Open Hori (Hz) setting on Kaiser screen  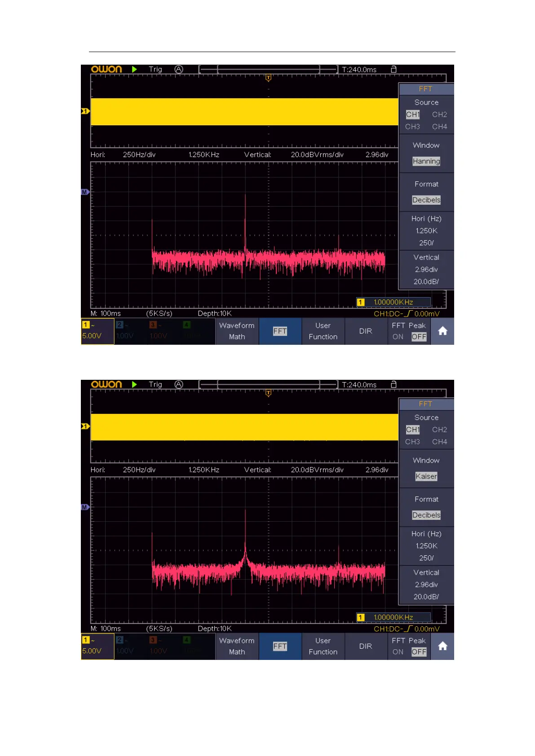pos(426,546)
